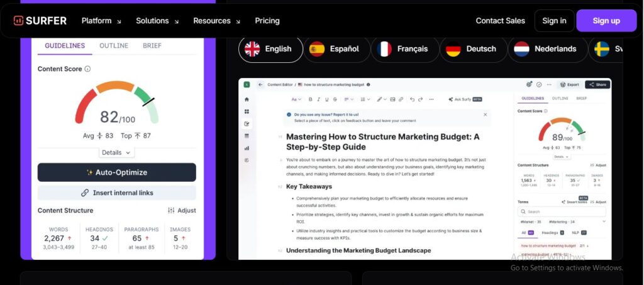Open Ask Surfy BETA assistant
Image resolution: width=644 pixels, height=285 pixels.
[465, 99]
